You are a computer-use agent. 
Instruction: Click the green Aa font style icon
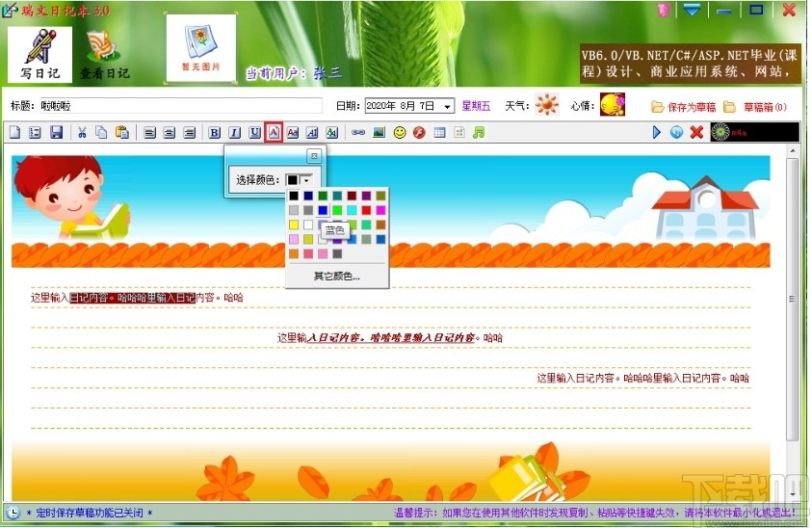pos(331,133)
